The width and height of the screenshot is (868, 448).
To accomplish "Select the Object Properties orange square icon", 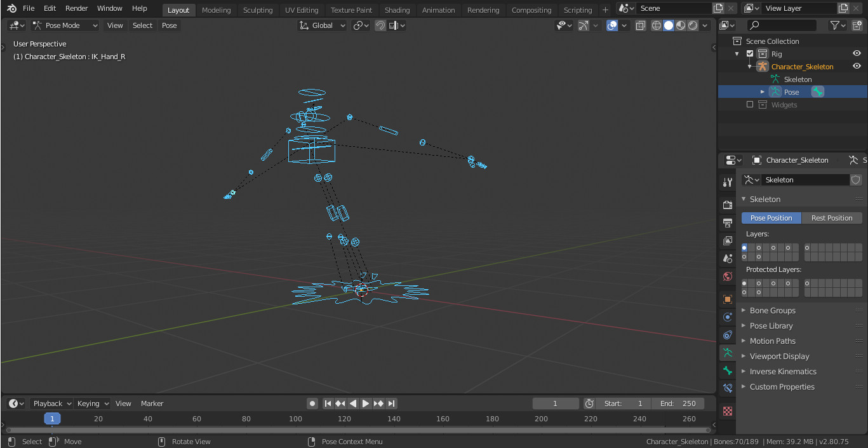I will coord(727,299).
